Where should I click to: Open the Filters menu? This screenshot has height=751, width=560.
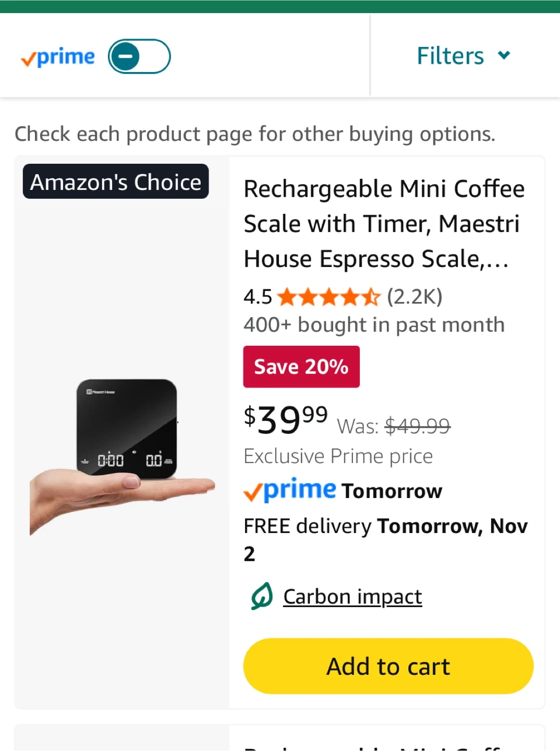451,56
